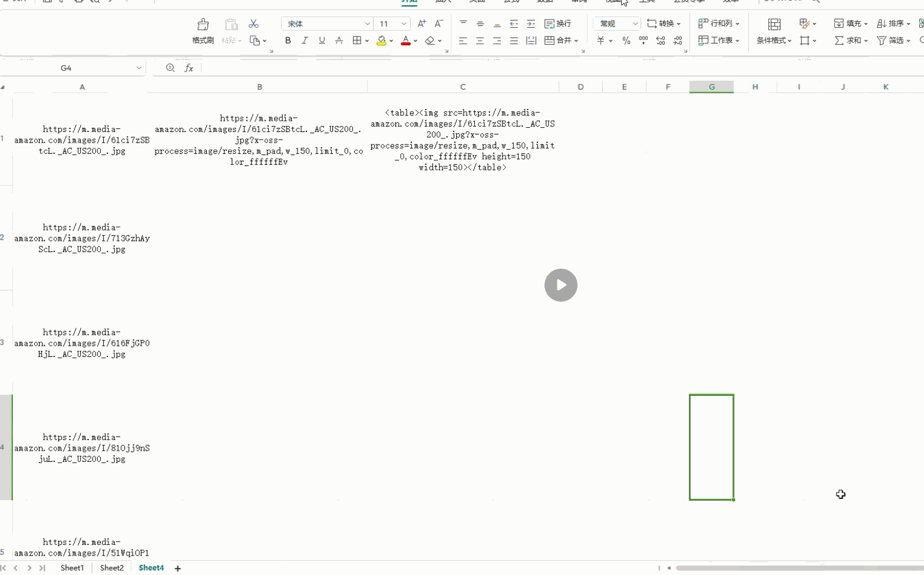Select cell B1 with x-oss-process URL
The height and width of the screenshot is (575, 924).
point(259,140)
